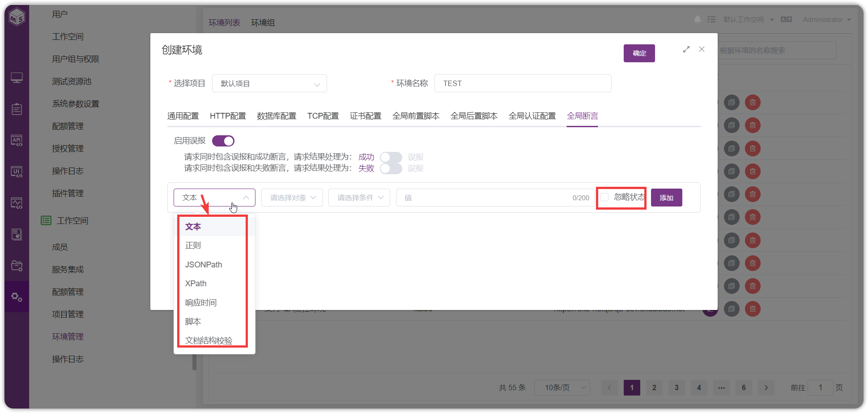Switch to the HTTP配置 tab
Viewport: 868px width, 413px height.
coord(228,116)
